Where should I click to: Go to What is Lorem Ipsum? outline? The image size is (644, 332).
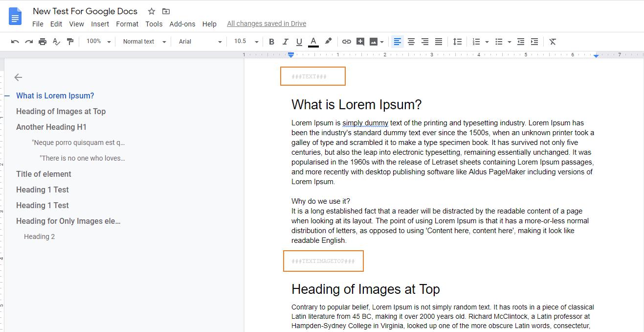(55, 95)
